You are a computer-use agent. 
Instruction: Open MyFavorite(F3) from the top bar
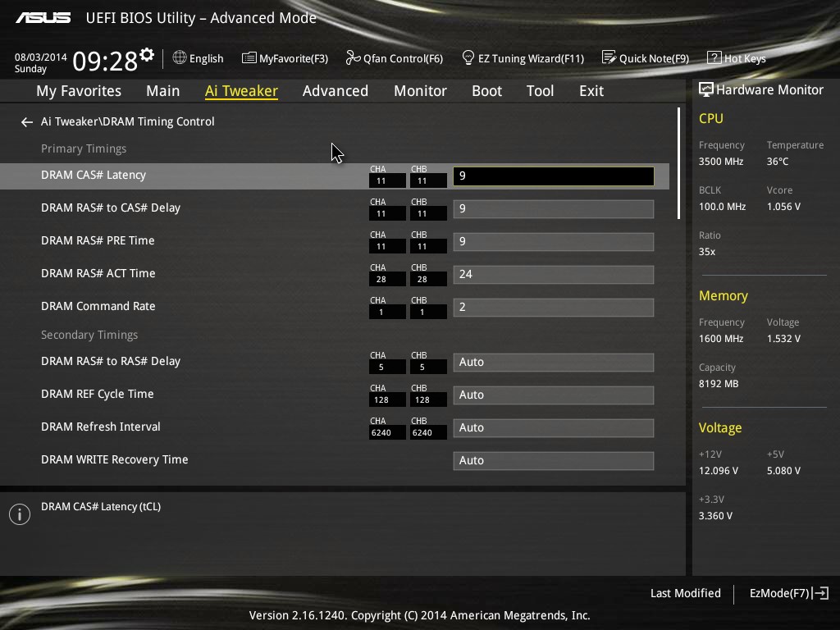(294, 58)
